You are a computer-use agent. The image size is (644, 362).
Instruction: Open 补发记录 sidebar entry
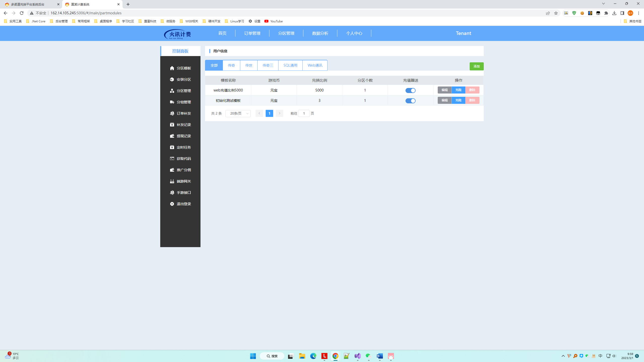[x=180, y=125]
